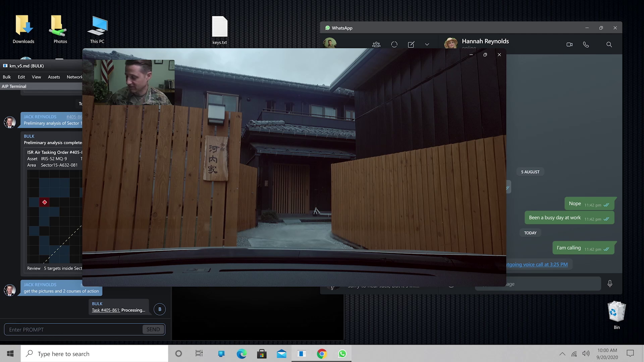Image resolution: width=644 pixels, height=362 pixels.
Task: Open Google Chrome from taskbar
Action: coord(322,354)
